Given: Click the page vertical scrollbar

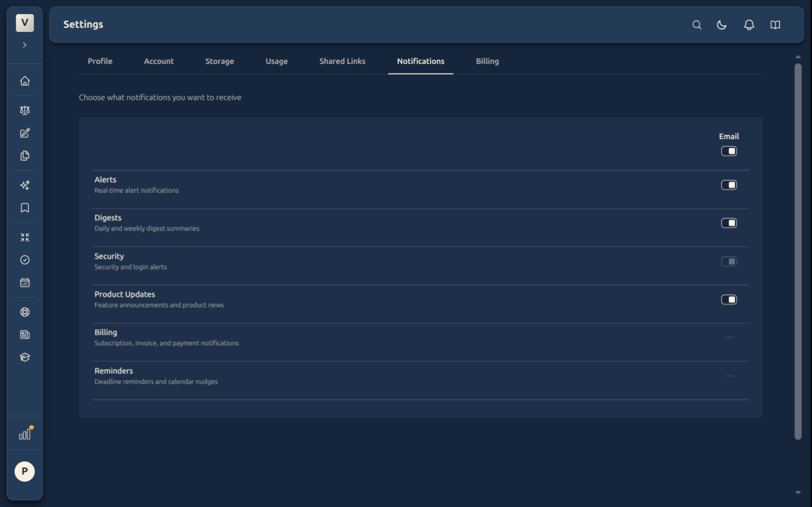Looking at the screenshot, I should (798, 251).
